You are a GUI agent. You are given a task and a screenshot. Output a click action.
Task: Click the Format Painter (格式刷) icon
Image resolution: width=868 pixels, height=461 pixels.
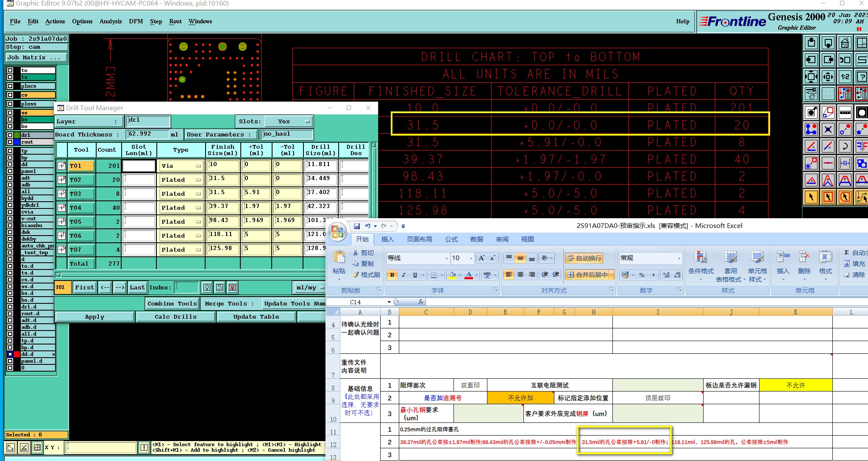coord(356,275)
